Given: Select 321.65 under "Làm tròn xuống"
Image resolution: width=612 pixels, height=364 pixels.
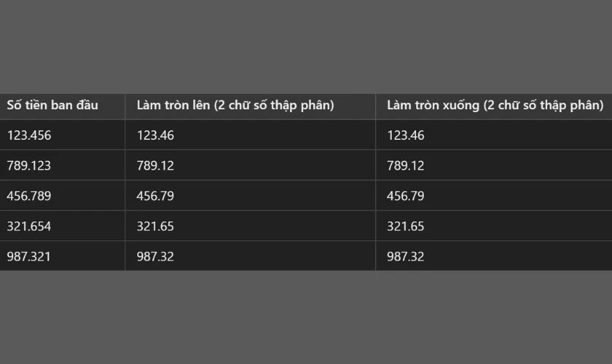Looking at the screenshot, I should tap(406, 226).
